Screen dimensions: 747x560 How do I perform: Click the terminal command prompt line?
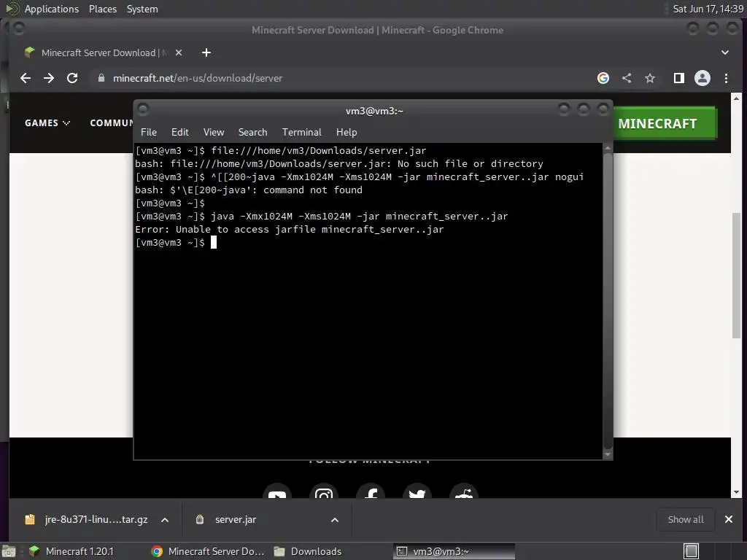[368, 242]
